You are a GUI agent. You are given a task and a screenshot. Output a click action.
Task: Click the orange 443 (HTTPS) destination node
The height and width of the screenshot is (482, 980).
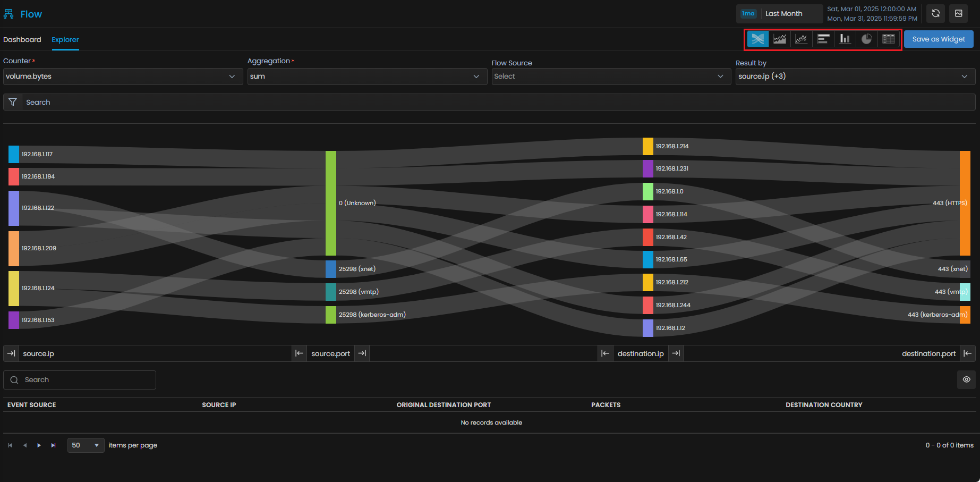(965, 203)
